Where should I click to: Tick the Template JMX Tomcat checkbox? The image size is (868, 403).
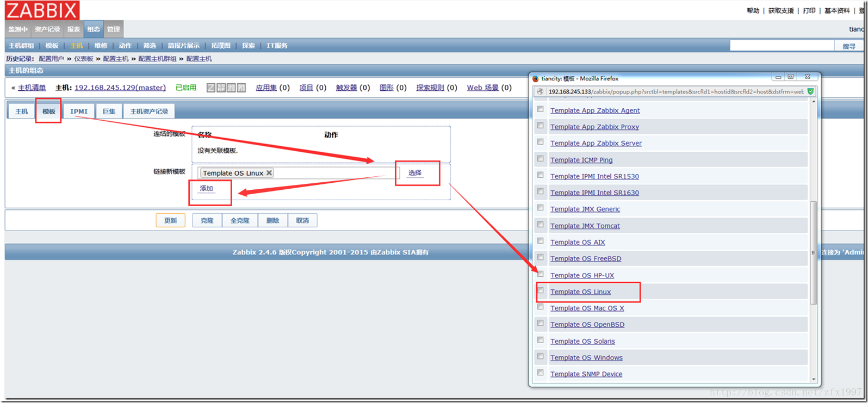(x=540, y=225)
